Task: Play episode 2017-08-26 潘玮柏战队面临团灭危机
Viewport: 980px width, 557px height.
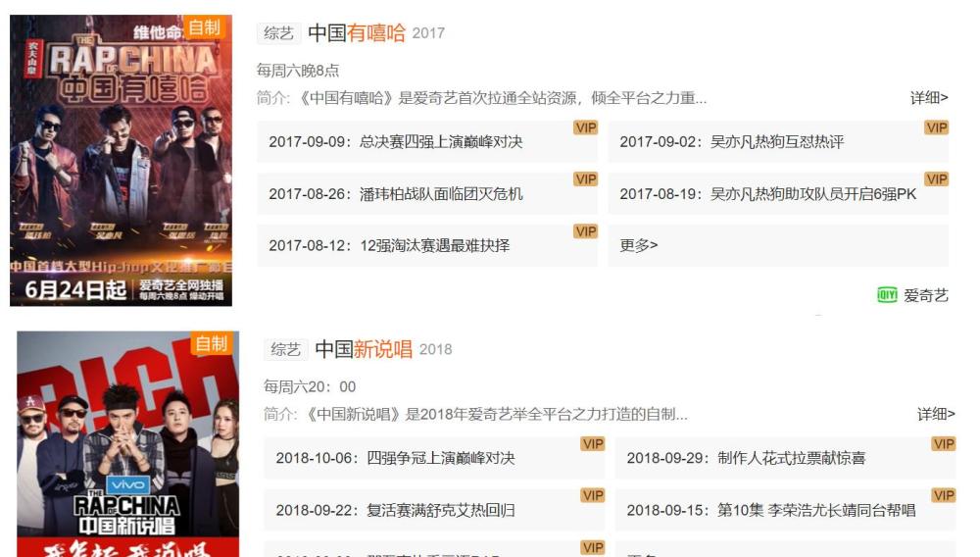Action: click(427, 194)
